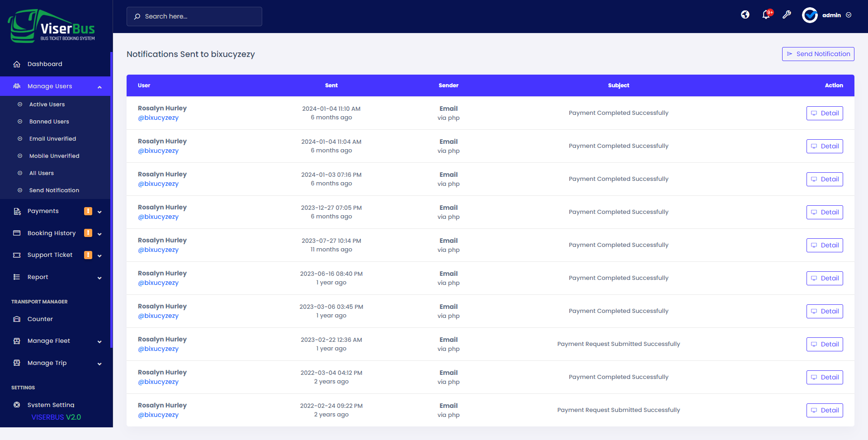Screen dimensions: 868x440
Task: Open the language globe icon
Action: (x=745, y=14)
